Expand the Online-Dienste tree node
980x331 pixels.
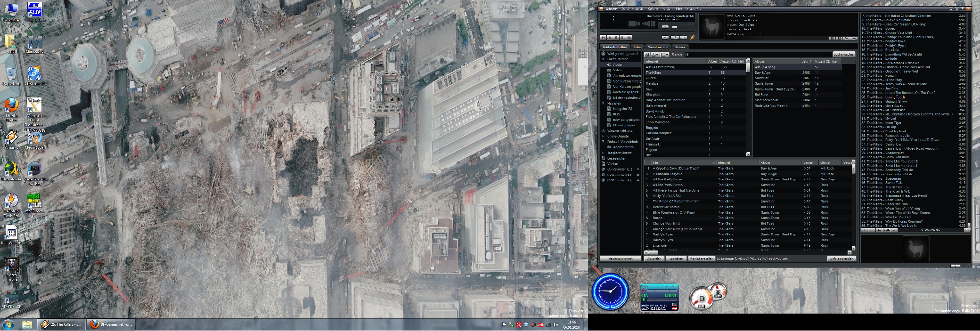click(x=603, y=136)
